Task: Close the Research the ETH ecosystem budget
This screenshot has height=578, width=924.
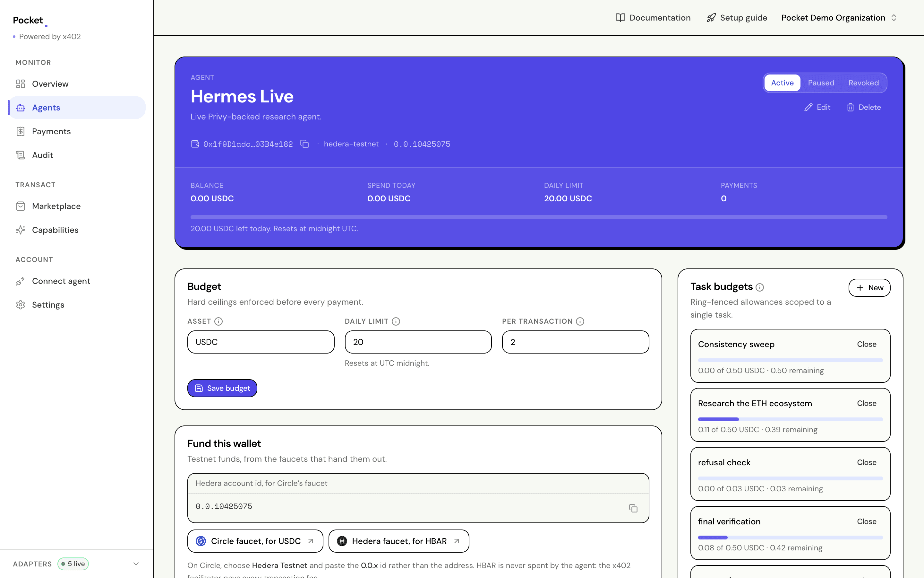Action: (x=866, y=403)
